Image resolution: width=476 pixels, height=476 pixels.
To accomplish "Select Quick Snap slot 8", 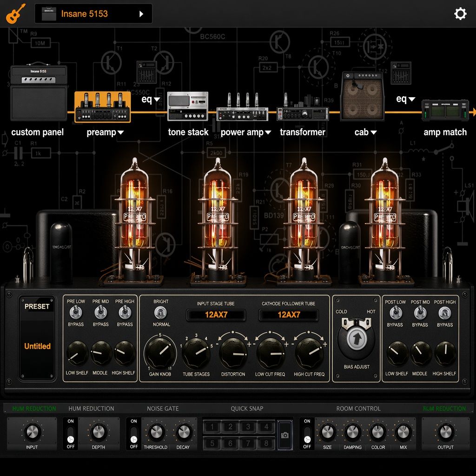I will point(266,443).
